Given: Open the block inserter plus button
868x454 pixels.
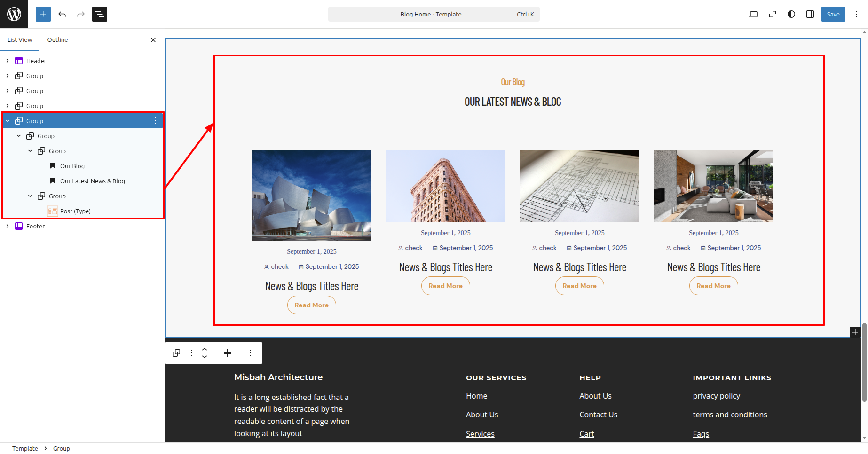Looking at the screenshot, I should coord(43,14).
